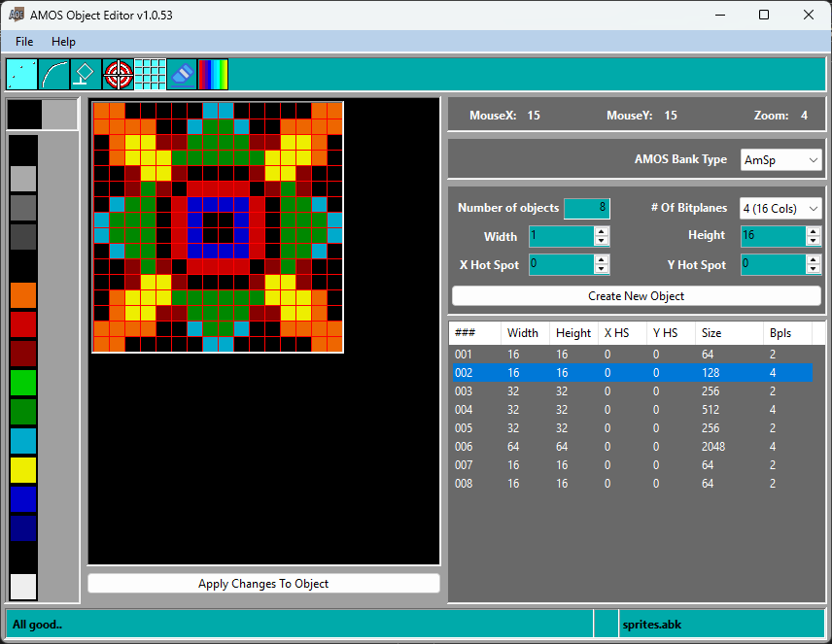Minimize the AMOS Object Editor window
This screenshot has height=644, width=832.
tap(720, 15)
